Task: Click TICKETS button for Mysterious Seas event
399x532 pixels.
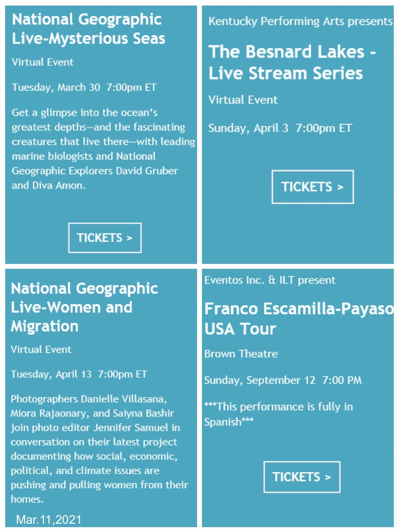Action: pos(105,238)
